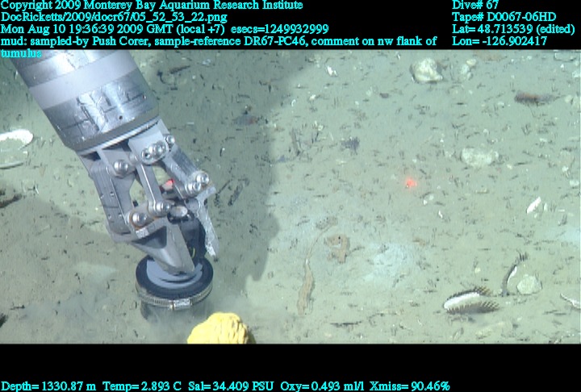581x392 pixels.
Task: Click the Monterey Bay Aquarium Research Institute copyright line
Action: tap(152, 6)
